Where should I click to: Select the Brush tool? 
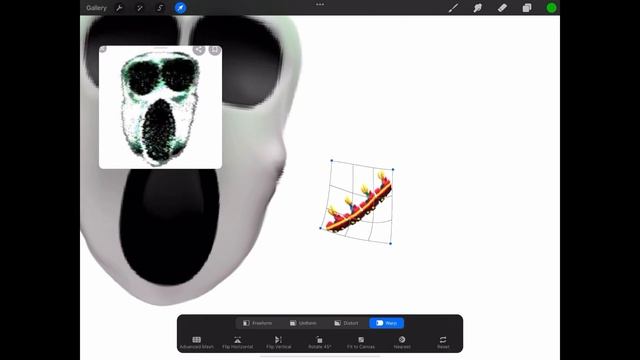click(453, 8)
